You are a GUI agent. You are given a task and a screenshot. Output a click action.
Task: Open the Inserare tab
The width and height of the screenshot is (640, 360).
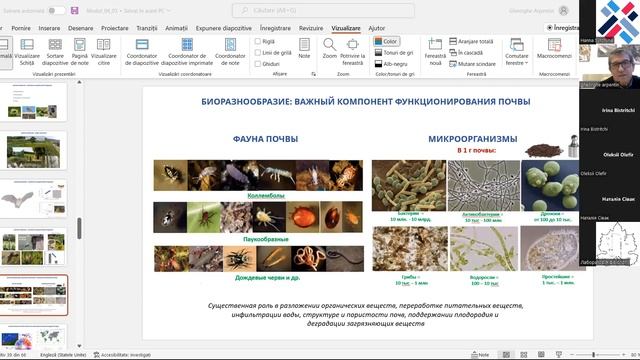coord(49,28)
